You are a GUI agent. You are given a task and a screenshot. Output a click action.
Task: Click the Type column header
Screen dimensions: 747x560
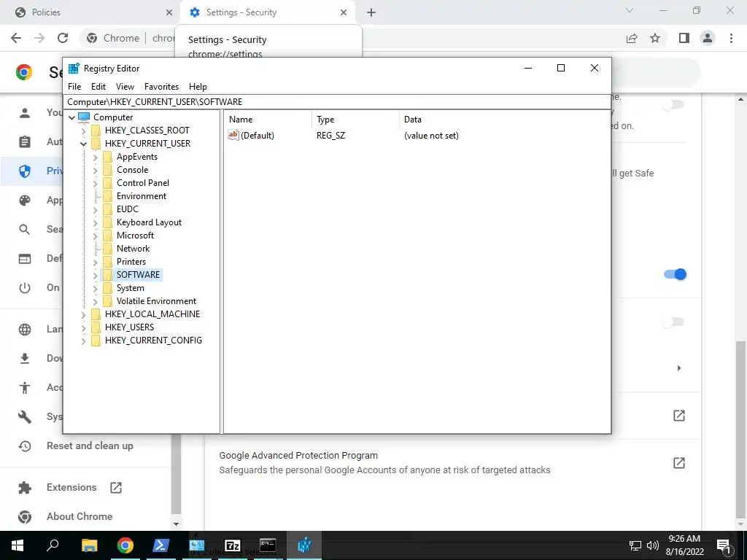point(356,120)
